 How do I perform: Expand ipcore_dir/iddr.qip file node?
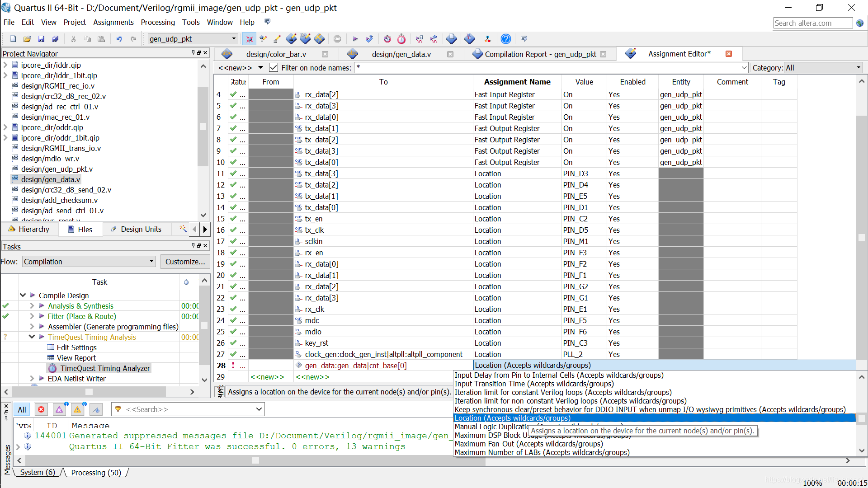(6, 65)
